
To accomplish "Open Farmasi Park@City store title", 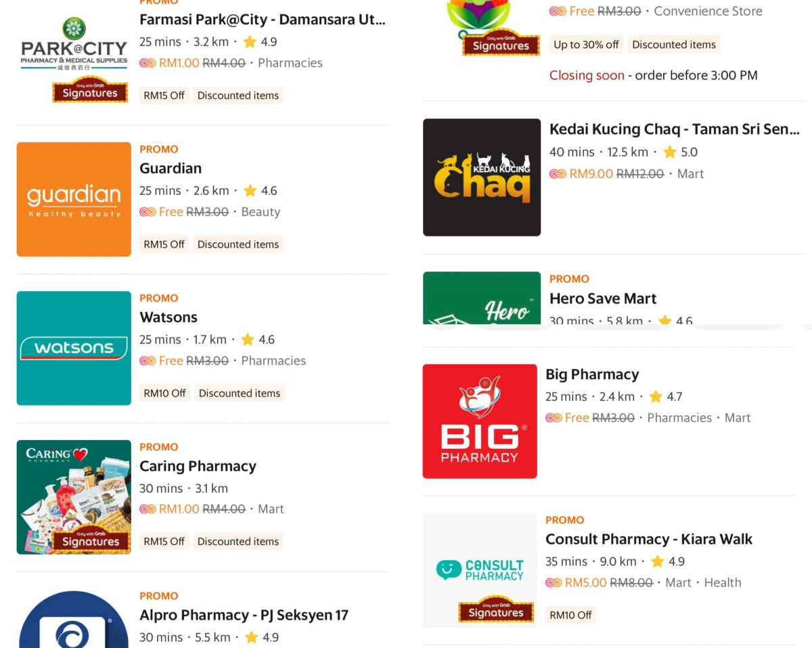I will 263,20.
